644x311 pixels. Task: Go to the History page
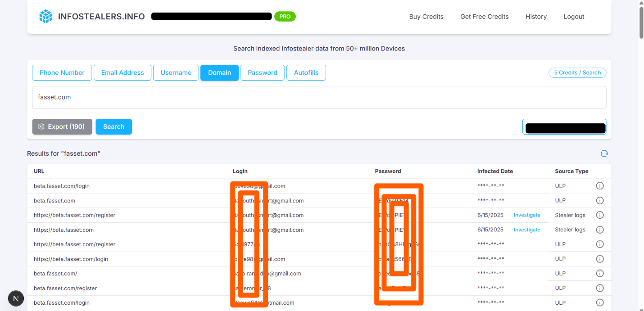point(536,17)
